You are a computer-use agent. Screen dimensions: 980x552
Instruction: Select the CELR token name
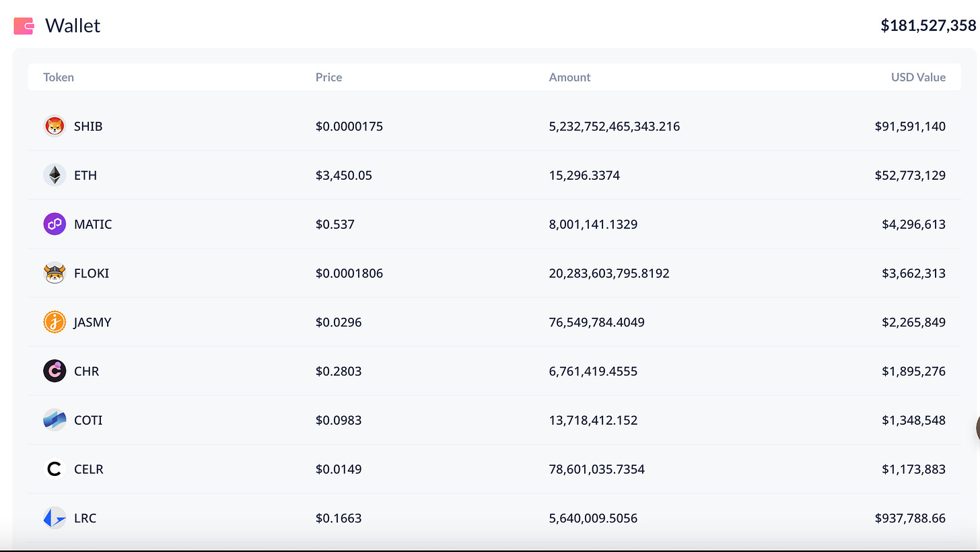click(89, 469)
